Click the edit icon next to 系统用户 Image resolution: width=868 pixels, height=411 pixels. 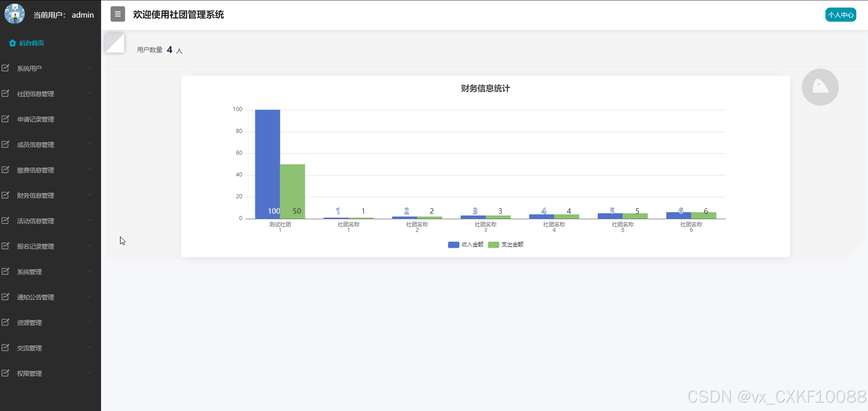5,68
